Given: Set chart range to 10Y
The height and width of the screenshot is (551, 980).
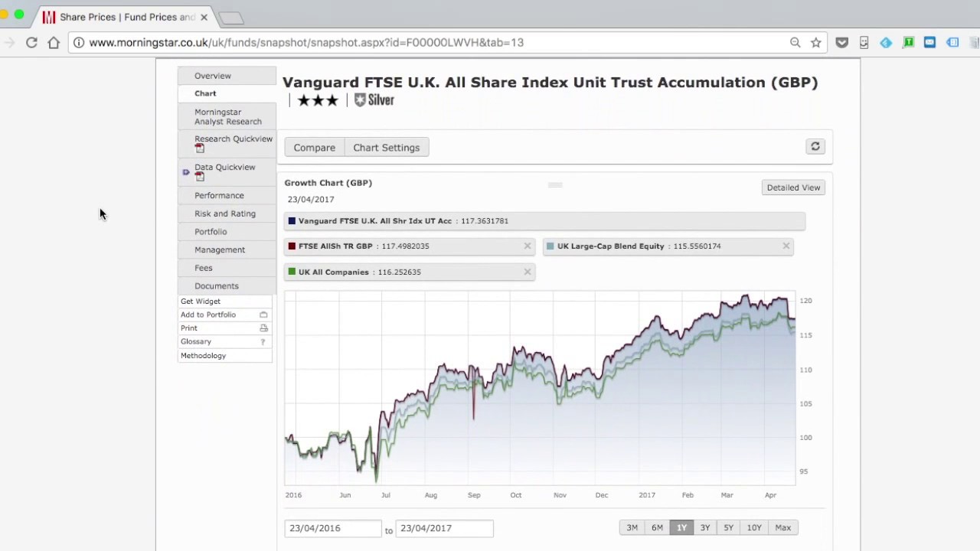Looking at the screenshot, I should coord(754,528).
